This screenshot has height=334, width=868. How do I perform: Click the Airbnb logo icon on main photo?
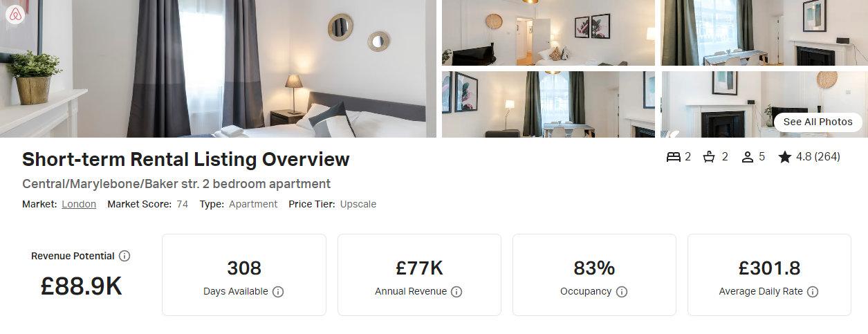coord(15,15)
